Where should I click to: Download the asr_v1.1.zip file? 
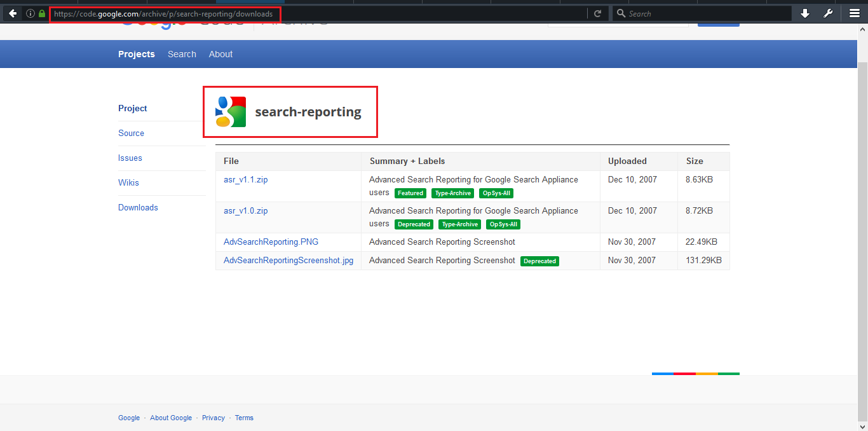point(246,179)
